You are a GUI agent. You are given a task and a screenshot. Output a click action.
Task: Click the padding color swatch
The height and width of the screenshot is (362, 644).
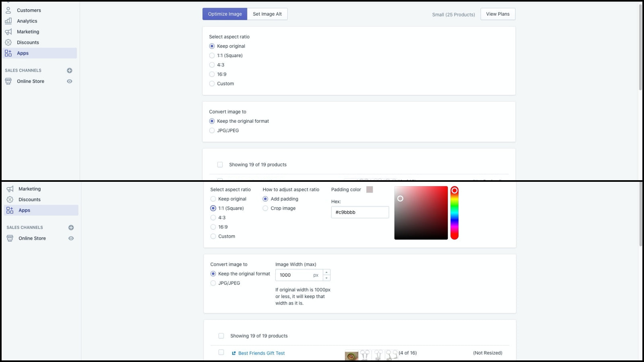point(369,189)
